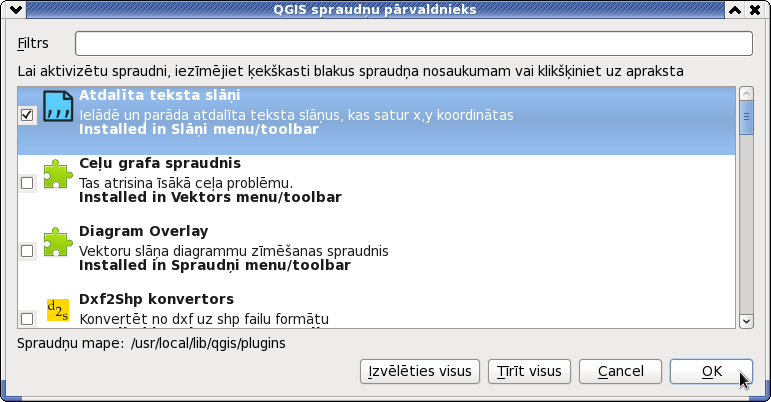Click the plugin list scroll up arrow
The width and height of the screenshot is (771, 402).
coord(746,93)
